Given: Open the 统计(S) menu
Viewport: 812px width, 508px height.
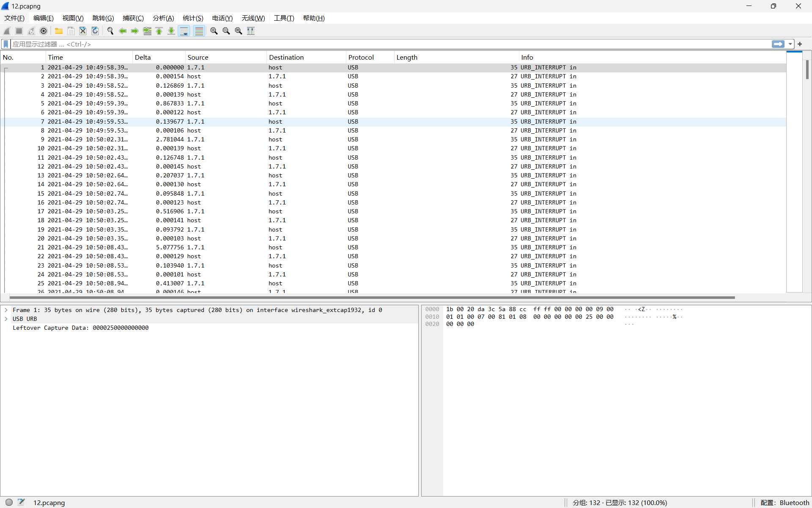Looking at the screenshot, I should coord(193,18).
